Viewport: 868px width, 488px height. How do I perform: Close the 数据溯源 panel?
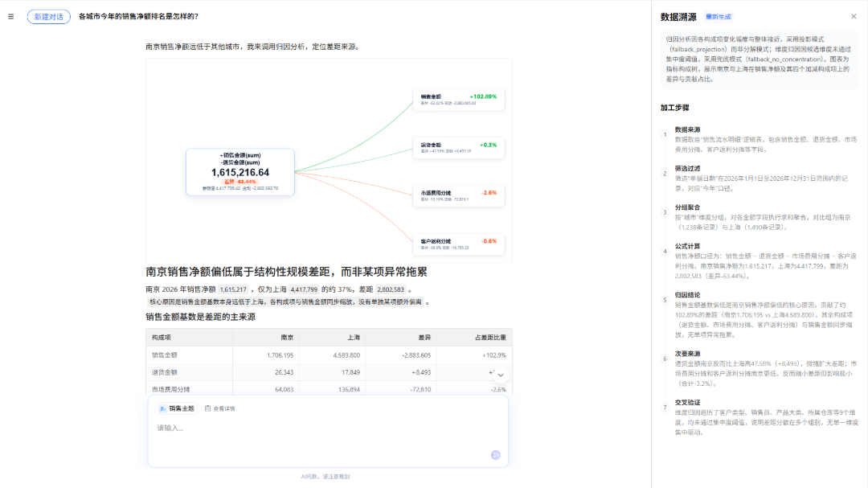tap(854, 17)
